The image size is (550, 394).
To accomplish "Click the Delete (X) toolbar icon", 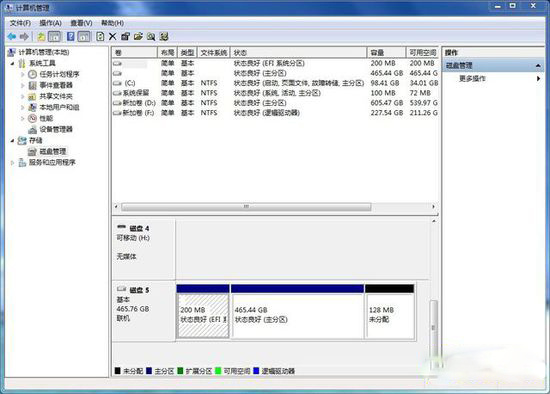I will (x=113, y=36).
